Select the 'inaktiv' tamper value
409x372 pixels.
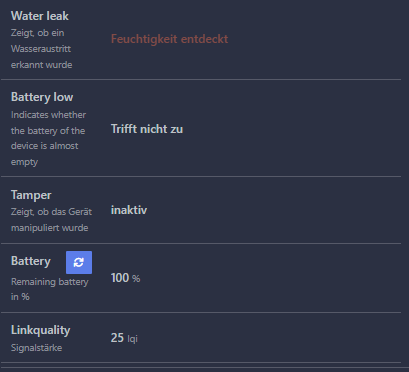tap(129, 210)
